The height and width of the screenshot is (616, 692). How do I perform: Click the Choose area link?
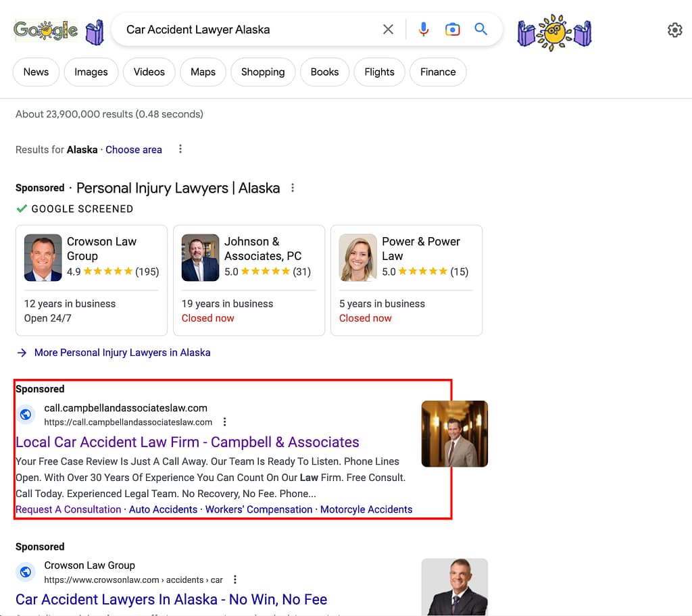point(134,149)
